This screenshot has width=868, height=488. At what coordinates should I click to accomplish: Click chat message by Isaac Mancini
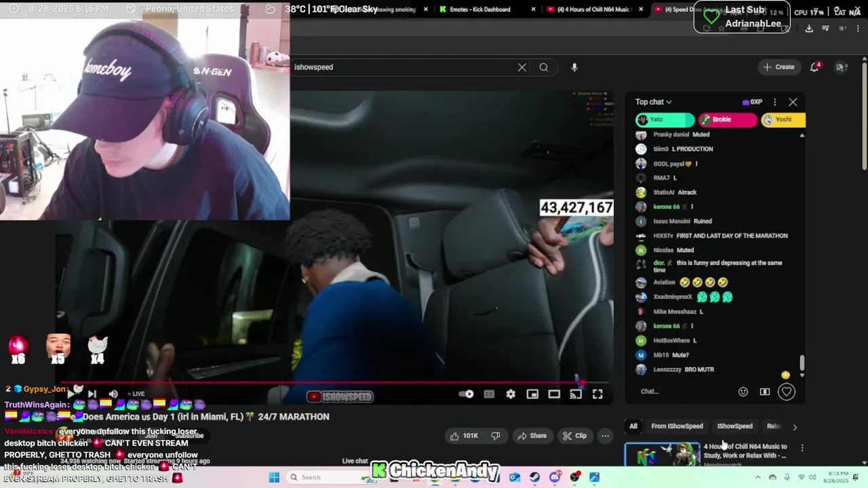673,222
